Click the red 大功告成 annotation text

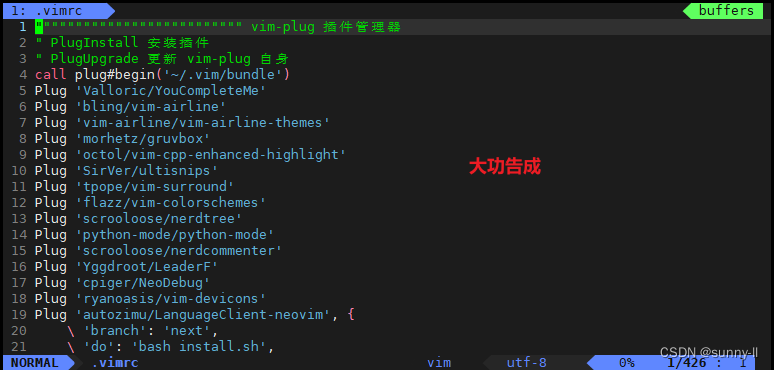click(x=505, y=167)
